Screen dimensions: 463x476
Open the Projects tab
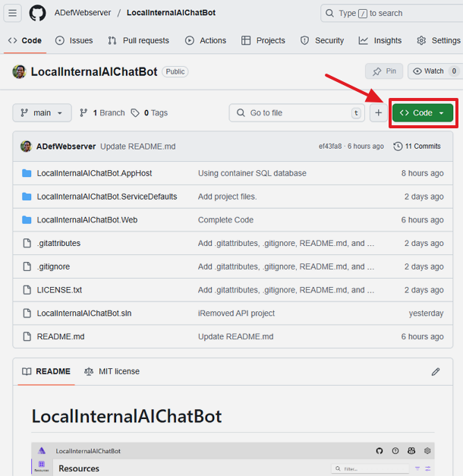pyautogui.click(x=263, y=41)
